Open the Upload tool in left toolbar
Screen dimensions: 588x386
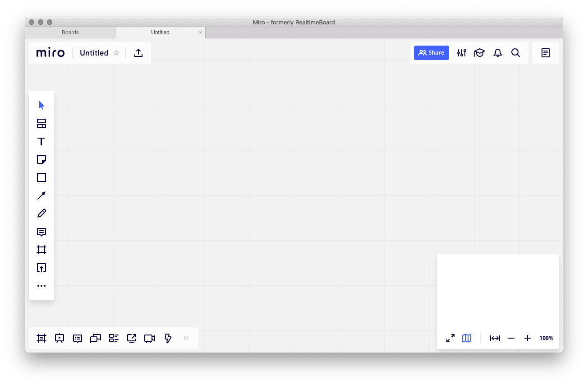point(41,268)
